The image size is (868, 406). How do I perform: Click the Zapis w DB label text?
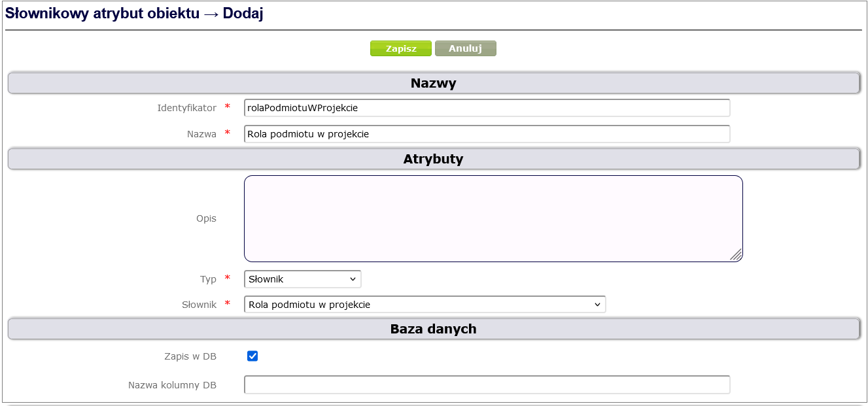click(190, 356)
